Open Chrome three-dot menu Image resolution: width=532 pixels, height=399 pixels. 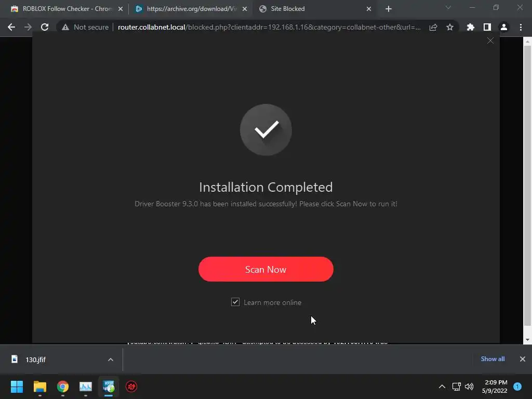(x=521, y=27)
